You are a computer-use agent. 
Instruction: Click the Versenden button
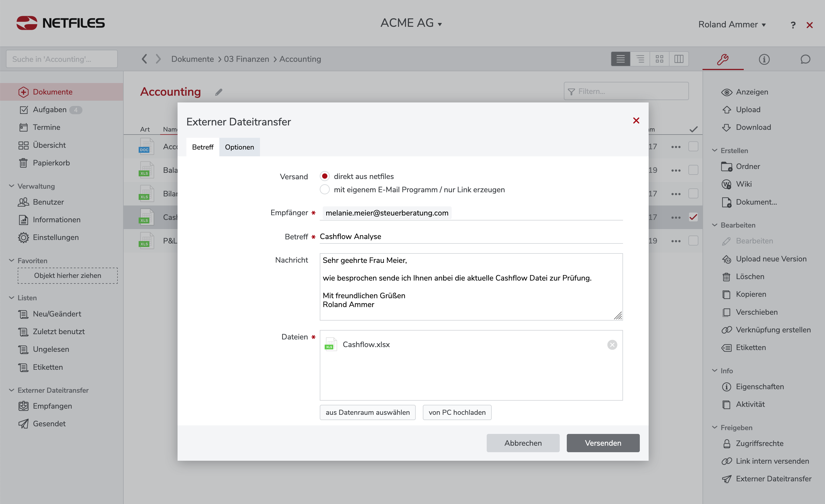click(x=603, y=443)
